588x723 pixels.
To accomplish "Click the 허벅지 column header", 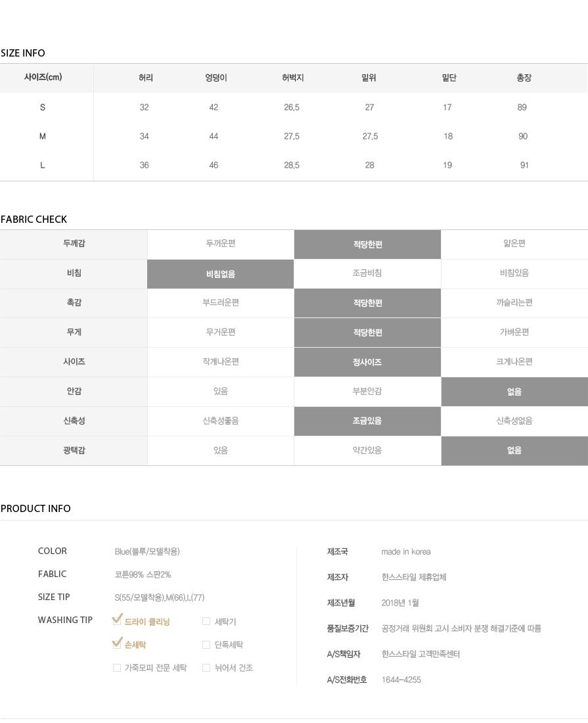I will (293, 78).
